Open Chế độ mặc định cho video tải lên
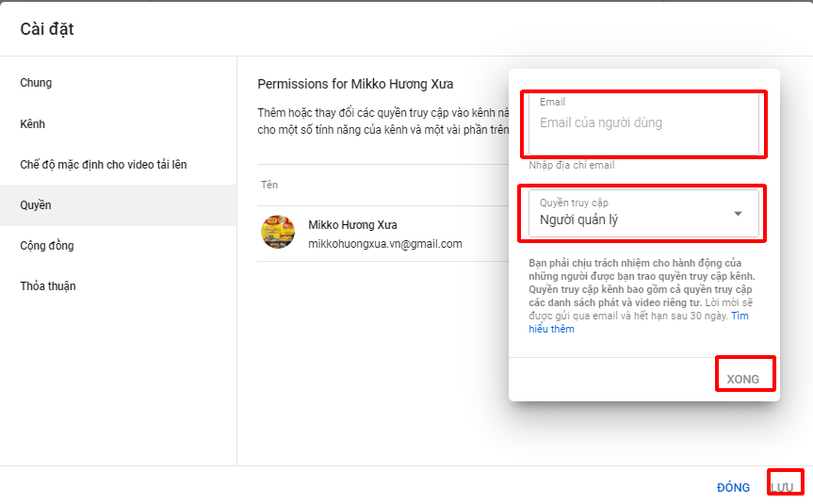 (x=104, y=165)
